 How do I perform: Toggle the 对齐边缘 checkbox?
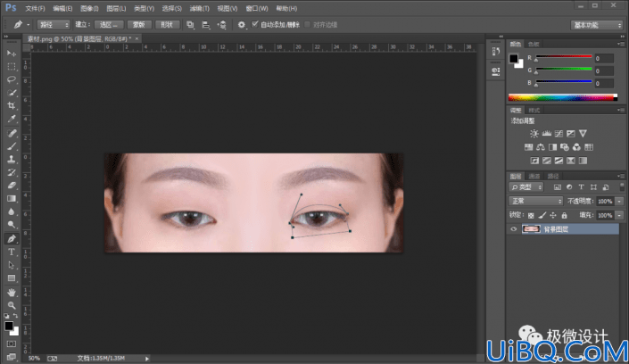[307, 24]
